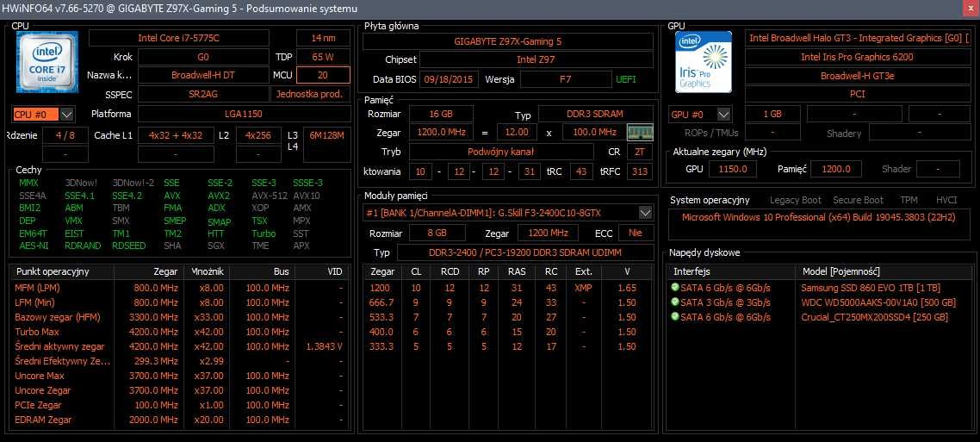The width and height of the screenshot is (980, 442).
Task: Click the Intel Iris Pro Graphics logo
Action: tap(703, 62)
